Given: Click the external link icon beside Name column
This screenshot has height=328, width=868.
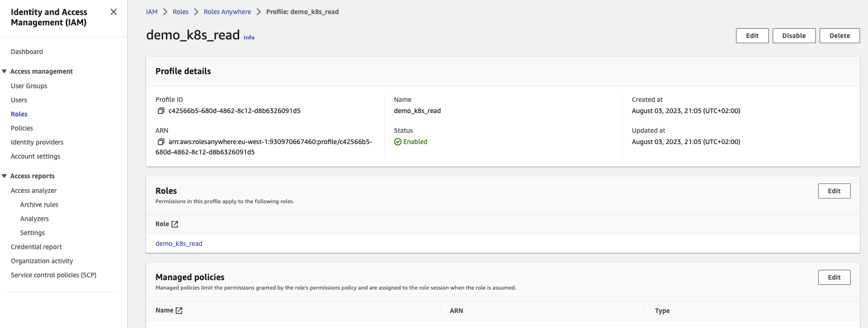Looking at the screenshot, I should click(x=179, y=311).
